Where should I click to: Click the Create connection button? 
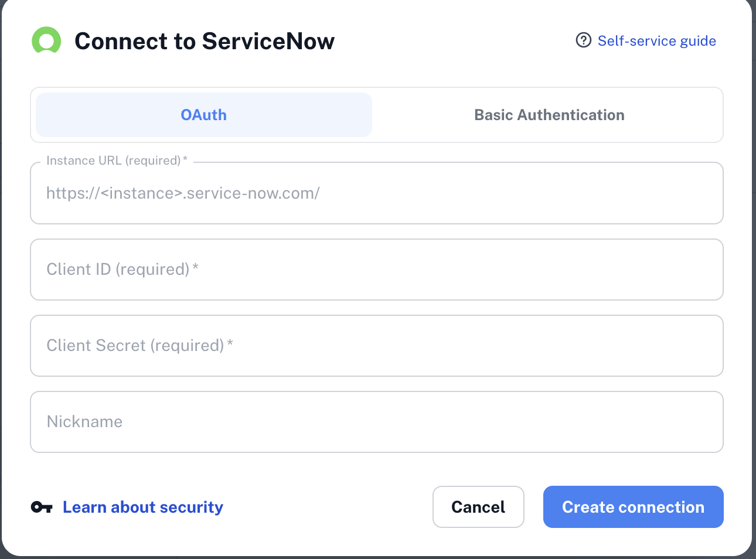(x=633, y=507)
